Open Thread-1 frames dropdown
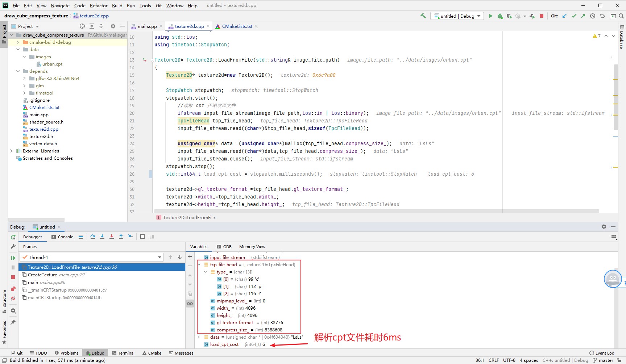Image resolution: width=626 pixels, height=364 pixels. point(91,257)
